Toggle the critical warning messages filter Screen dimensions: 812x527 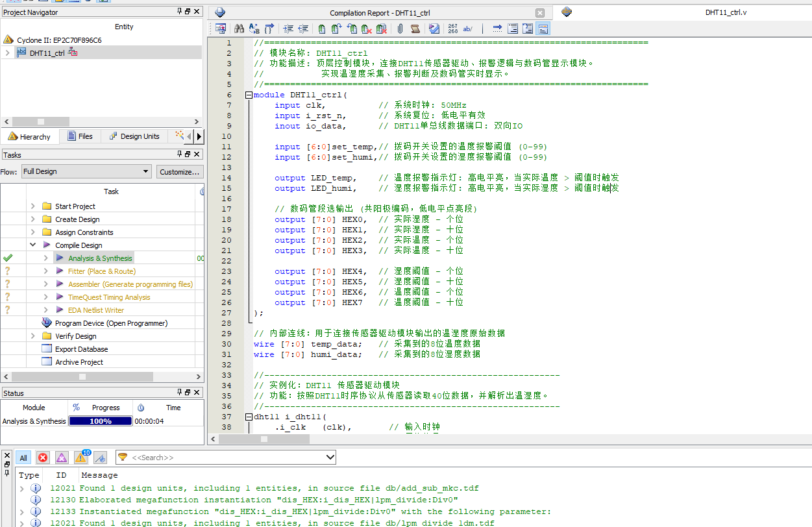62,458
